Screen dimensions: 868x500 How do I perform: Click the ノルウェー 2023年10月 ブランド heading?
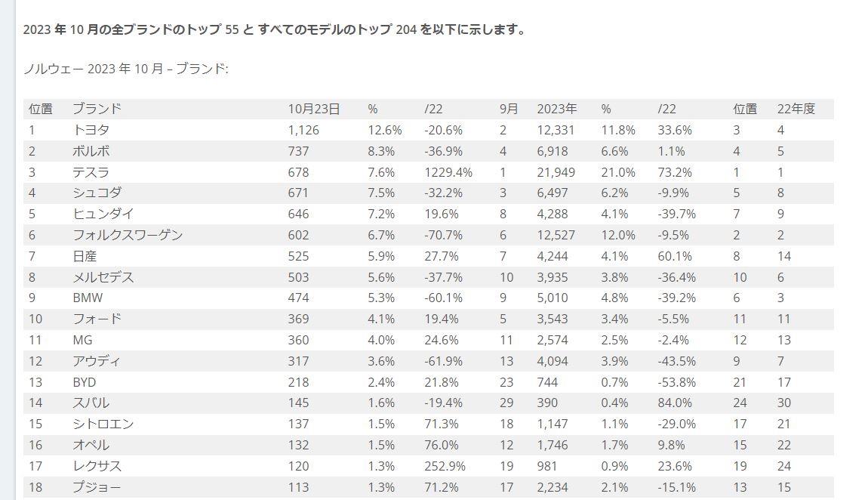click(x=125, y=69)
